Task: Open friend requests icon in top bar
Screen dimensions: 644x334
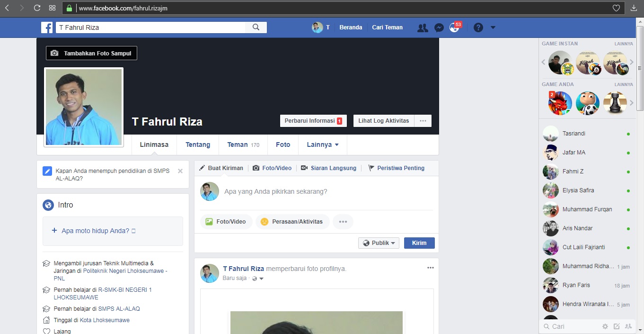Action: (423, 28)
